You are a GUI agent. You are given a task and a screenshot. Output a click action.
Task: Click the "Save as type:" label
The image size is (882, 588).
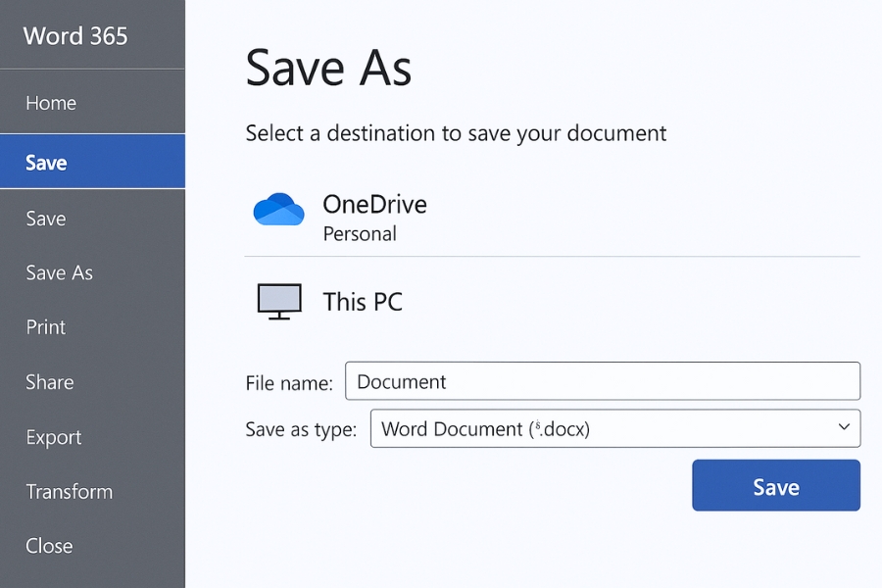click(301, 429)
